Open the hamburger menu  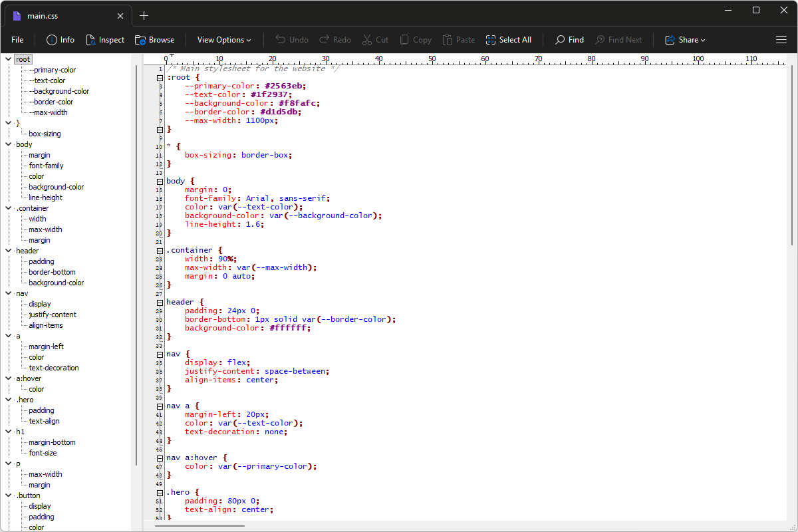click(x=781, y=40)
